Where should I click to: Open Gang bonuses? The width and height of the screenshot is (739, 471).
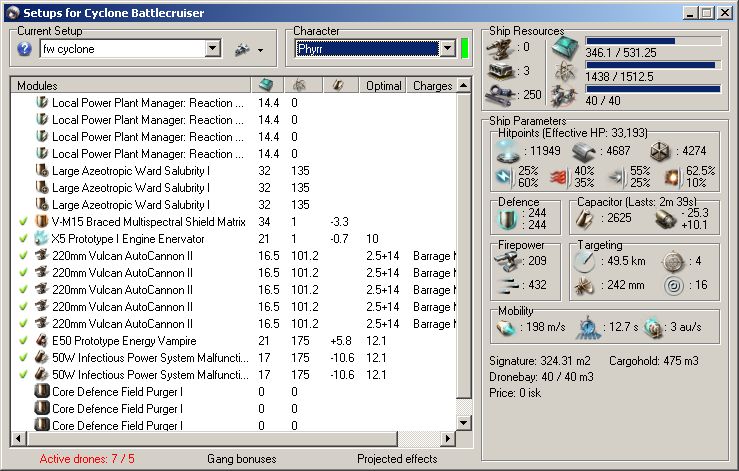[x=241, y=459]
